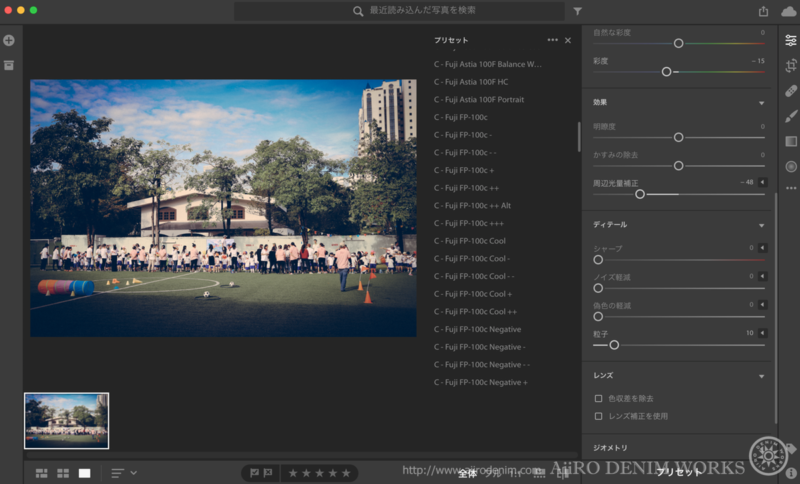Expand 偽色の軽減 options triangle

763,304
